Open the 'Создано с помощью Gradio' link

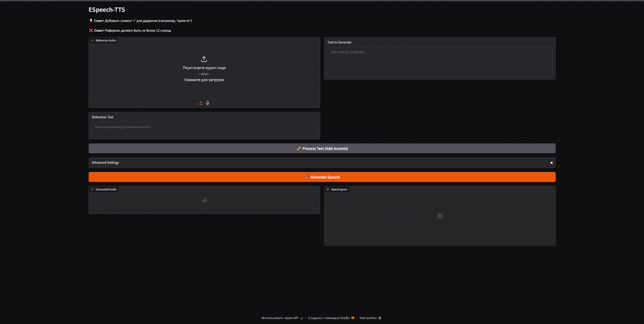331,318
